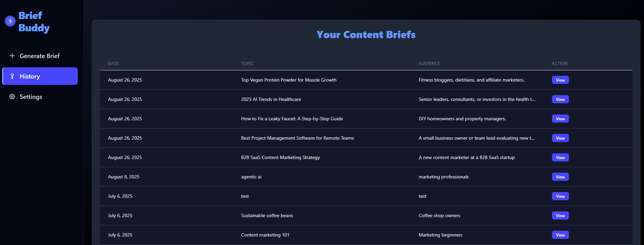644x245 pixels.
Task: View the brief with topic test
Action: coord(560,196)
